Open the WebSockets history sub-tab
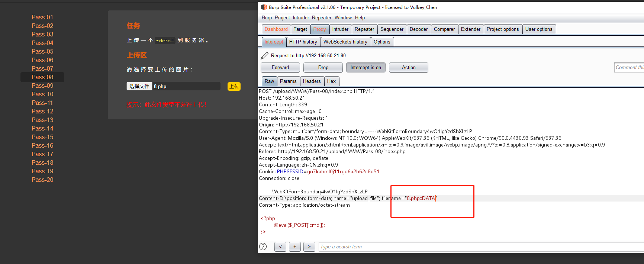Screen dimensions: 644x264 click(345, 42)
